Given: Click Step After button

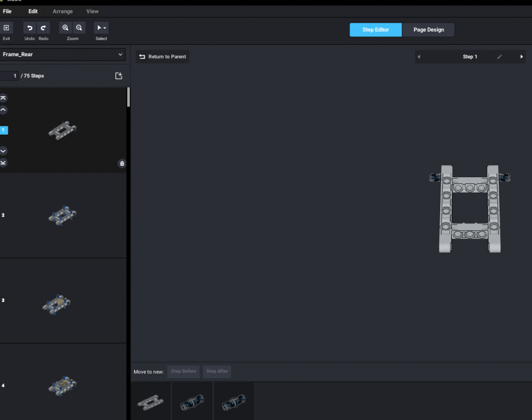Looking at the screenshot, I should [217, 372].
